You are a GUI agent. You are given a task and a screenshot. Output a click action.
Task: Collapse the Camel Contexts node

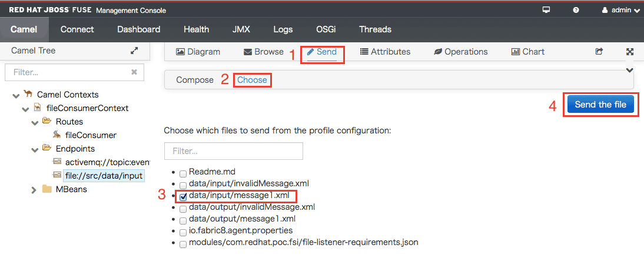16,96
